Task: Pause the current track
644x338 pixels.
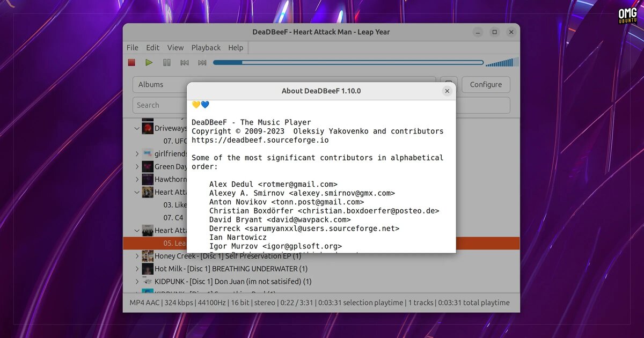Action: click(x=166, y=62)
